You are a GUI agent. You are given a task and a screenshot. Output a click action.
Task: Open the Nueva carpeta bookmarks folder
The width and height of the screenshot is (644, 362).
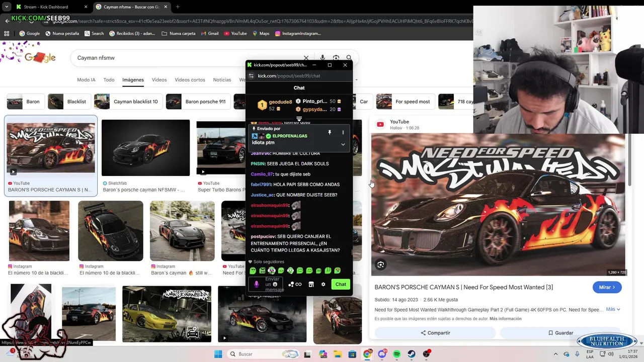(x=178, y=34)
